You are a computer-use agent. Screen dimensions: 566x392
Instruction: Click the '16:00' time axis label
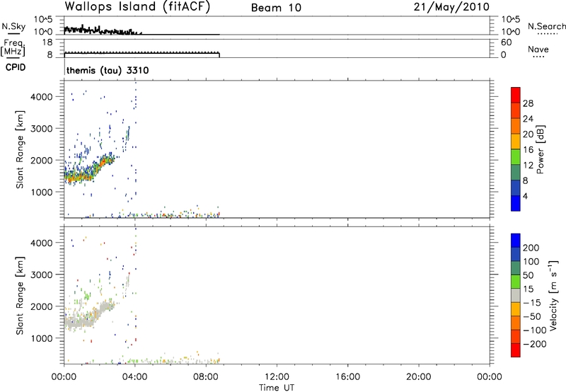click(347, 377)
